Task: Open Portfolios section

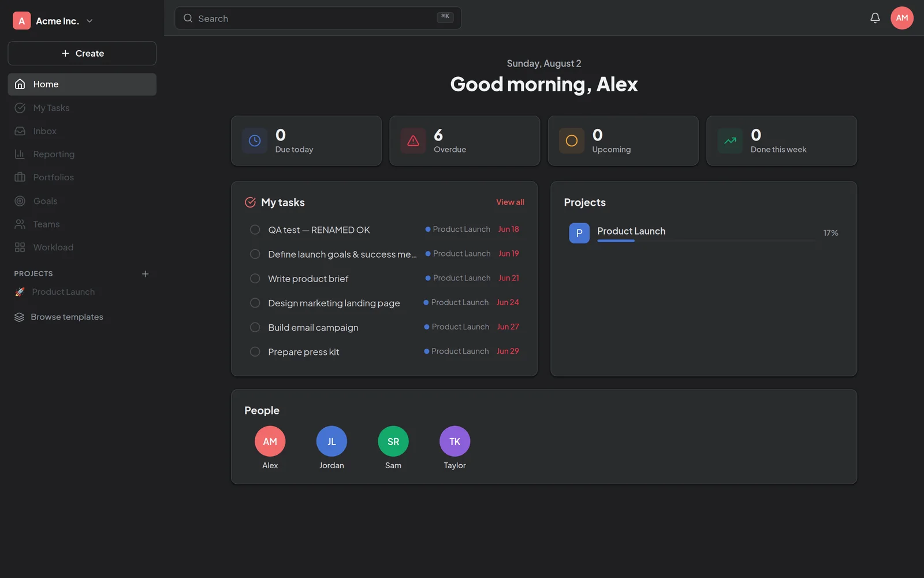Action: point(82,177)
